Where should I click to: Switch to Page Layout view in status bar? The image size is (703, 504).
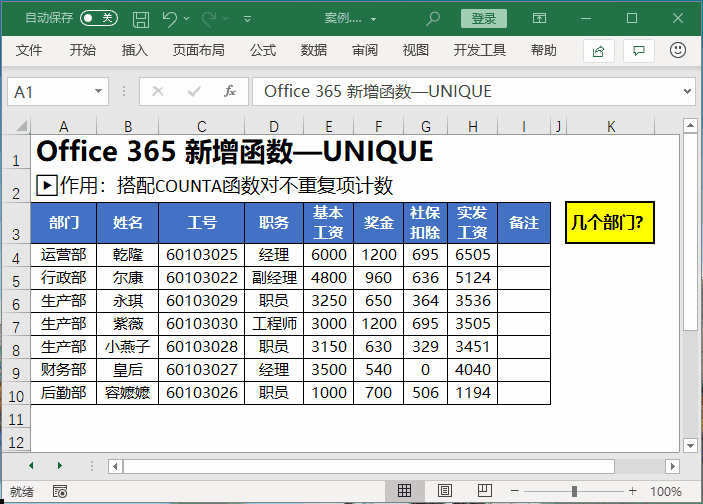click(x=444, y=491)
